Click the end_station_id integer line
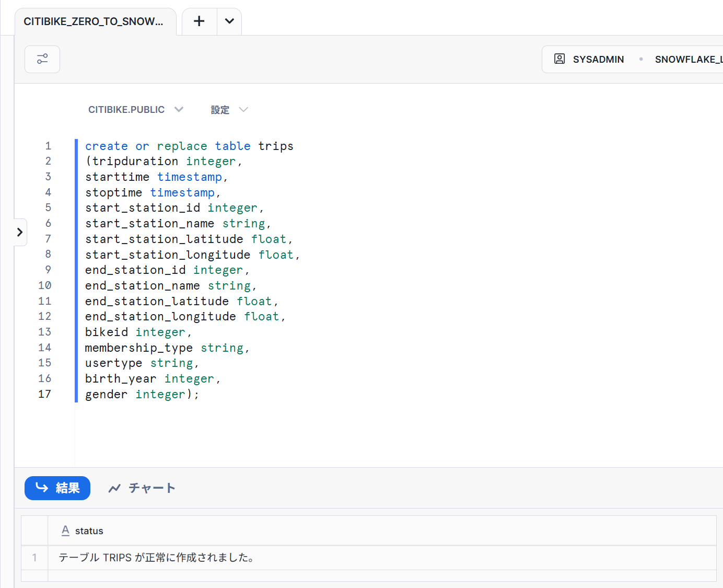The height and width of the screenshot is (588, 723). 167,270
